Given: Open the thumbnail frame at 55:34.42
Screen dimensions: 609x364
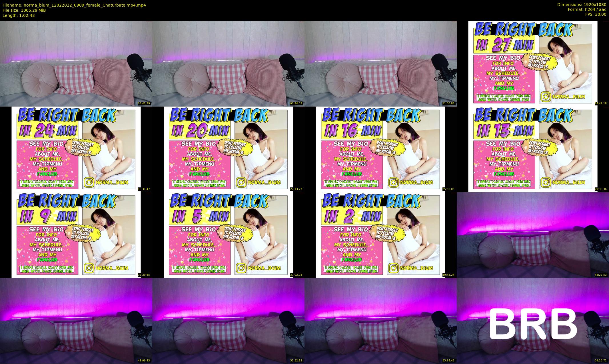Looking at the screenshot, I should (380, 321).
